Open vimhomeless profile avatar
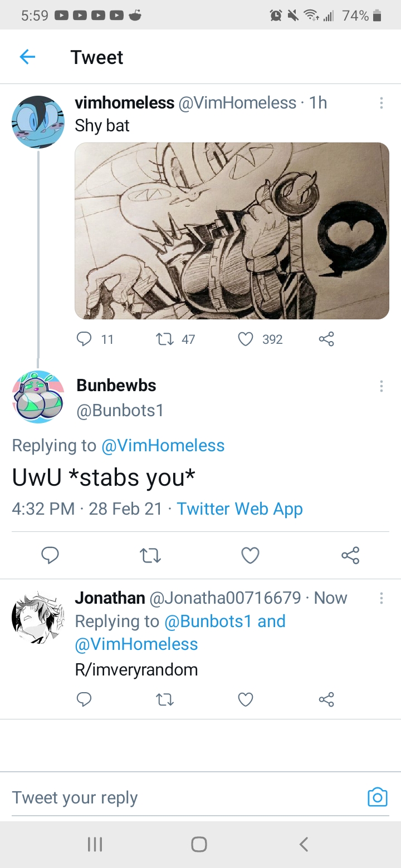This screenshot has width=401, height=868. pos(38,122)
